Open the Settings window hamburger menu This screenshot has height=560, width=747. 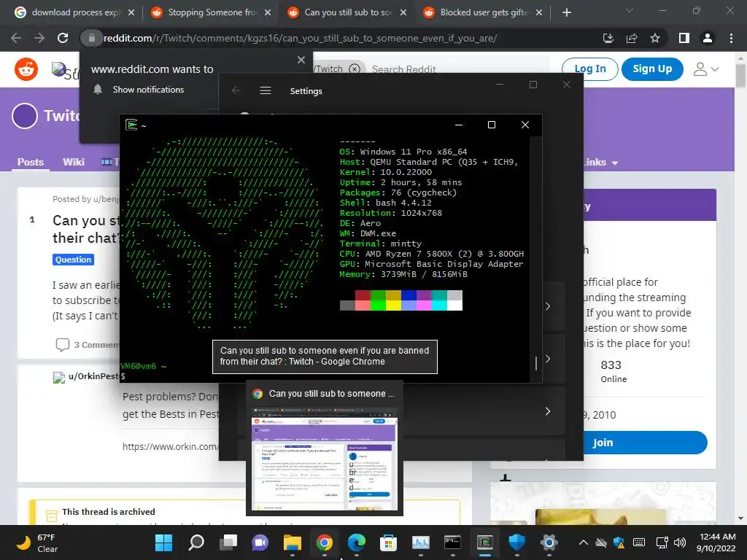pos(266,90)
